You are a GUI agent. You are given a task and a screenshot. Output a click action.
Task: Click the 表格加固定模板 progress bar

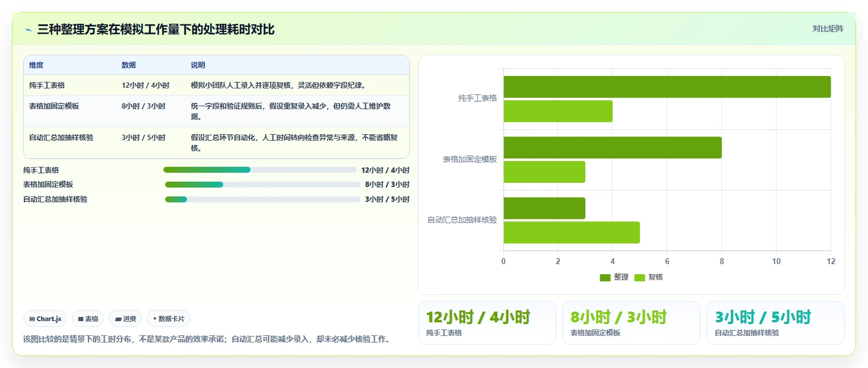pyautogui.click(x=262, y=185)
